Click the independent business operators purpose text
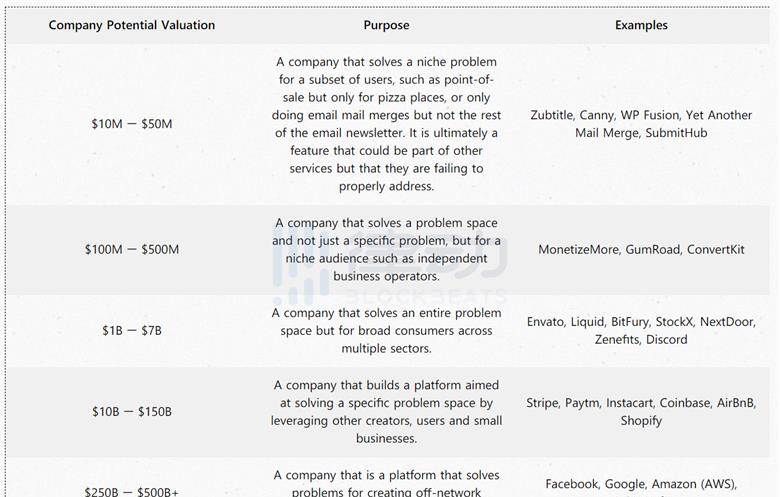Image resolution: width=780 pixels, height=497 pixels. (387, 249)
